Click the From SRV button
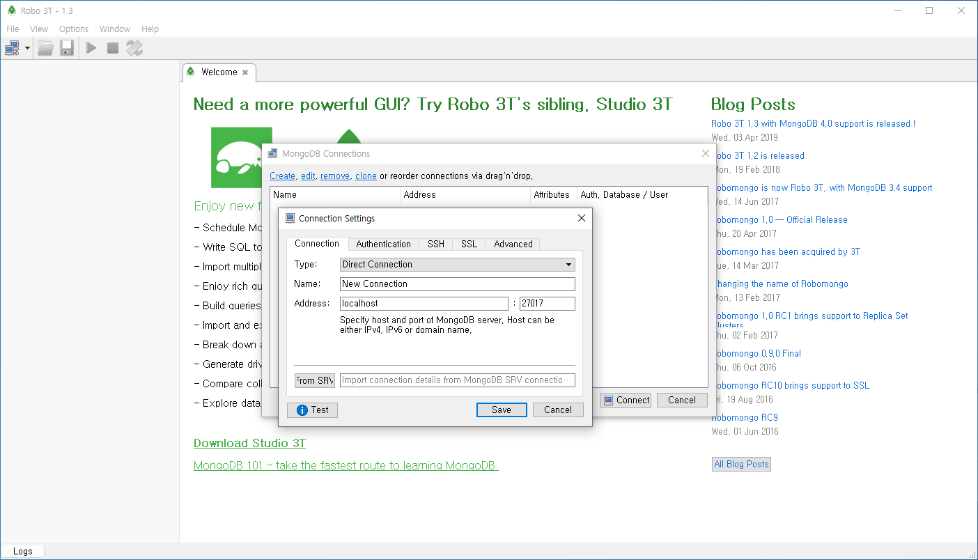 click(x=315, y=380)
